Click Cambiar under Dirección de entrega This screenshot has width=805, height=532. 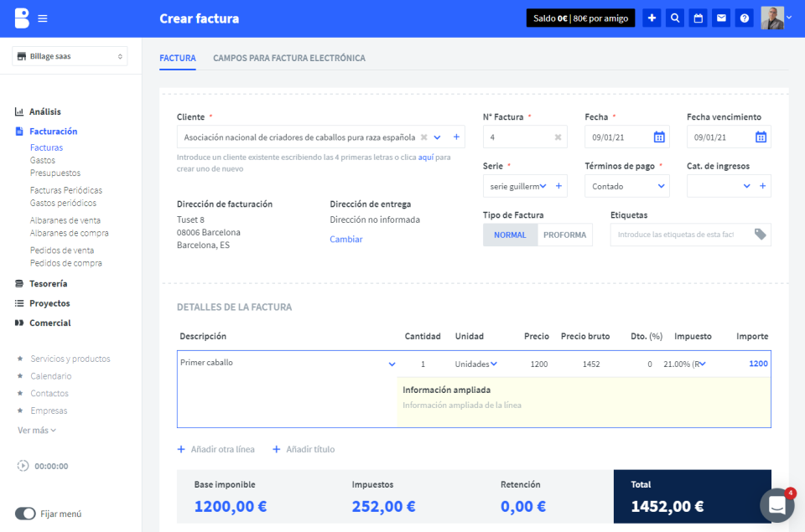[345, 239]
